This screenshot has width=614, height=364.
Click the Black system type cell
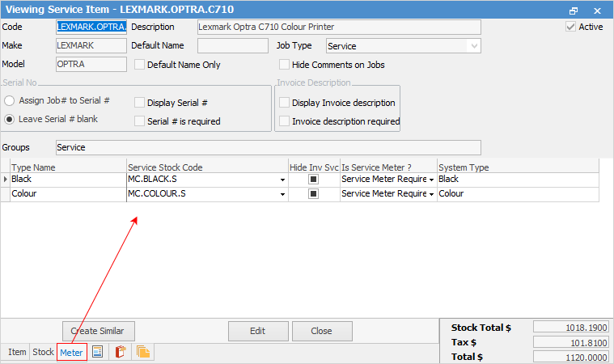(x=518, y=180)
